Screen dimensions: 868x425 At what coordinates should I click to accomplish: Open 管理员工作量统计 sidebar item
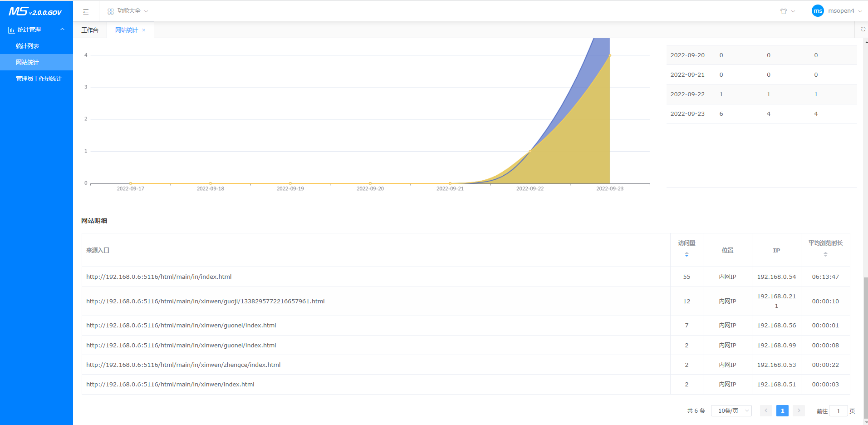point(39,79)
